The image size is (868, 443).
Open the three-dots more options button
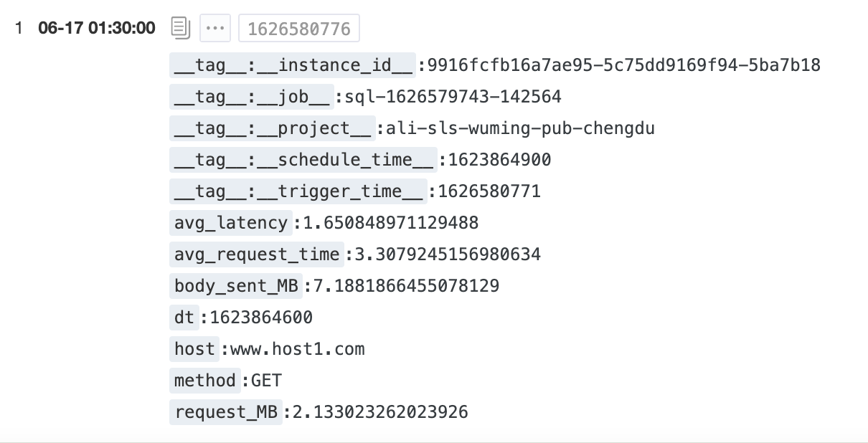215,29
